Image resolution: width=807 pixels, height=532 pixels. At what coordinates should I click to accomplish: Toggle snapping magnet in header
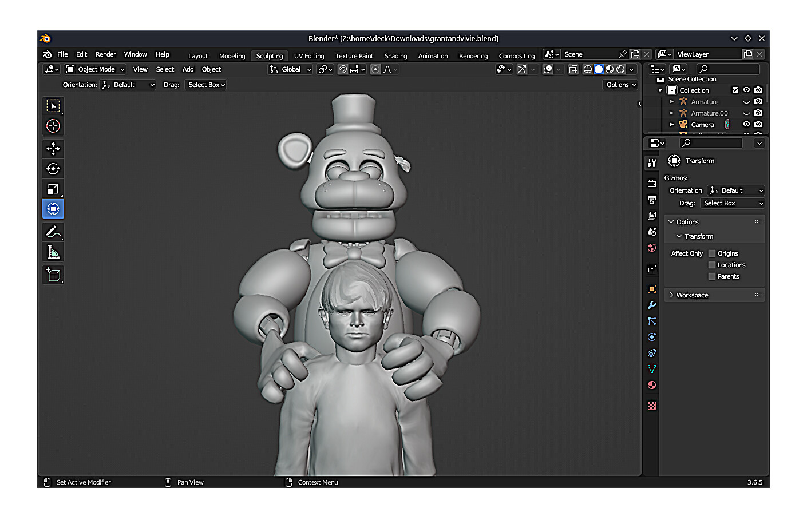pos(343,69)
